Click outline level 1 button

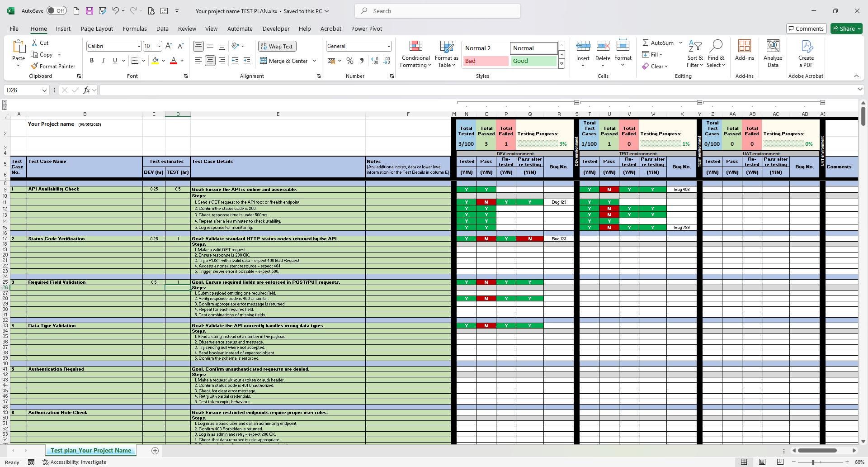click(5, 103)
